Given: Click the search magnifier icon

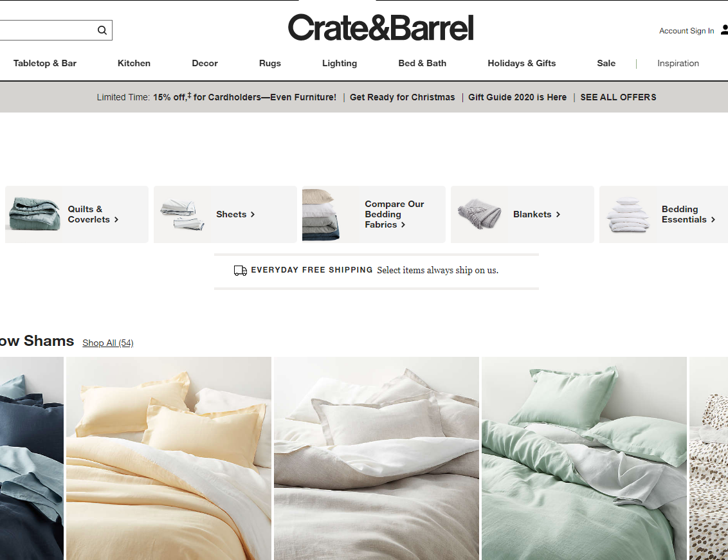Looking at the screenshot, I should click(102, 30).
